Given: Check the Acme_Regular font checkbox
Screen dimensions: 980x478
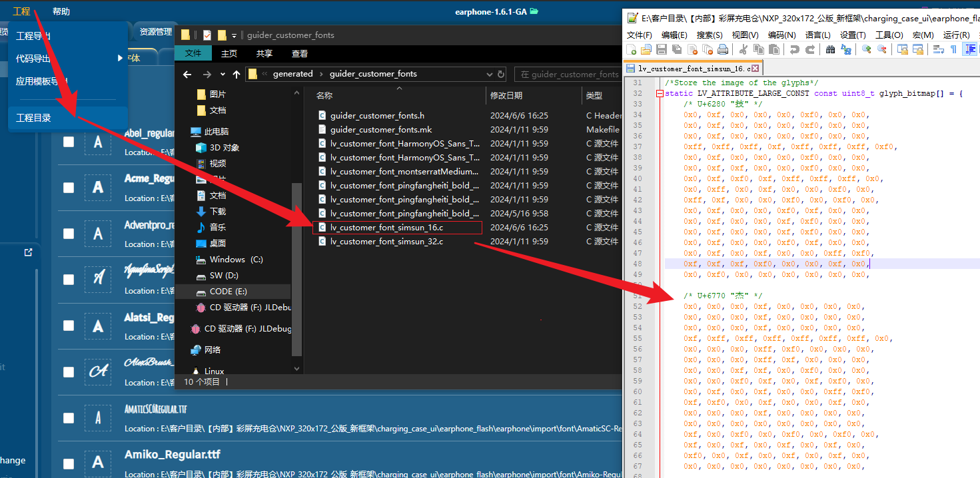Looking at the screenshot, I should (x=69, y=188).
